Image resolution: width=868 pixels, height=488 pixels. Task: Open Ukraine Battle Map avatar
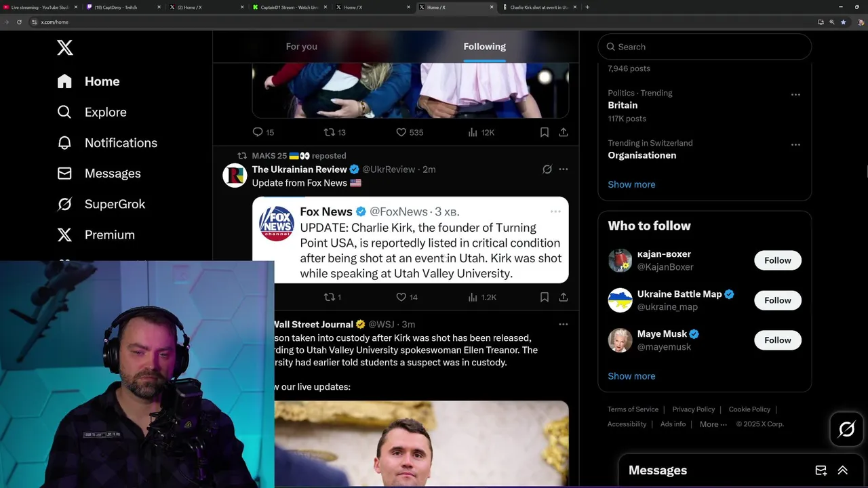point(620,300)
